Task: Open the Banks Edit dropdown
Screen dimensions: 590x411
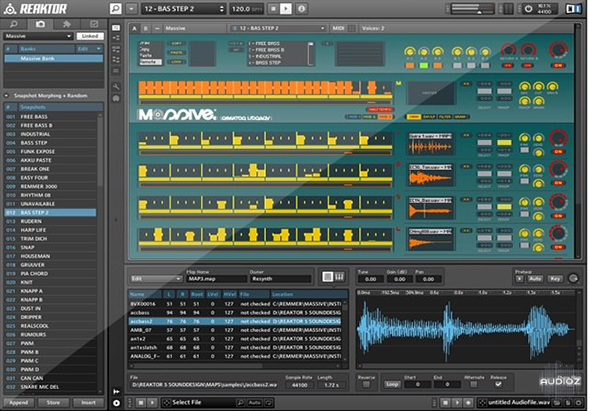Action: click(x=89, y=49)
